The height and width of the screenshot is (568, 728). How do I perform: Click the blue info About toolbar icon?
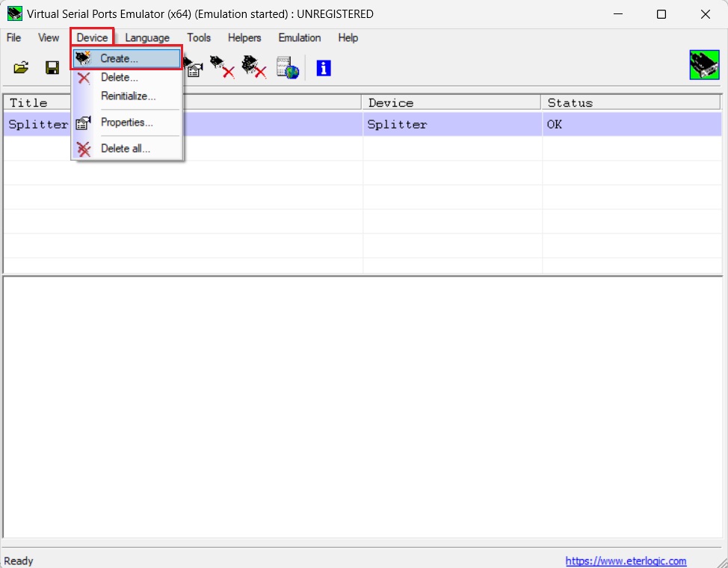323,68
